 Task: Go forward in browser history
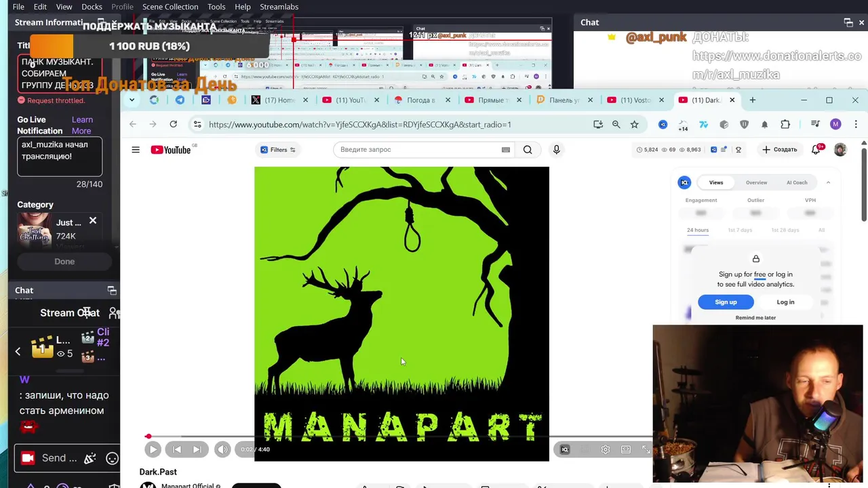[153, 125]
